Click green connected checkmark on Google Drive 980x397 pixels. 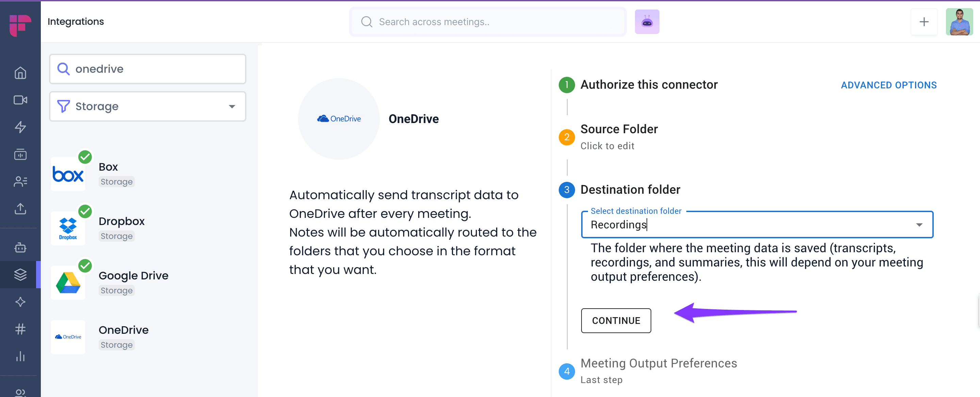[85, 265]
